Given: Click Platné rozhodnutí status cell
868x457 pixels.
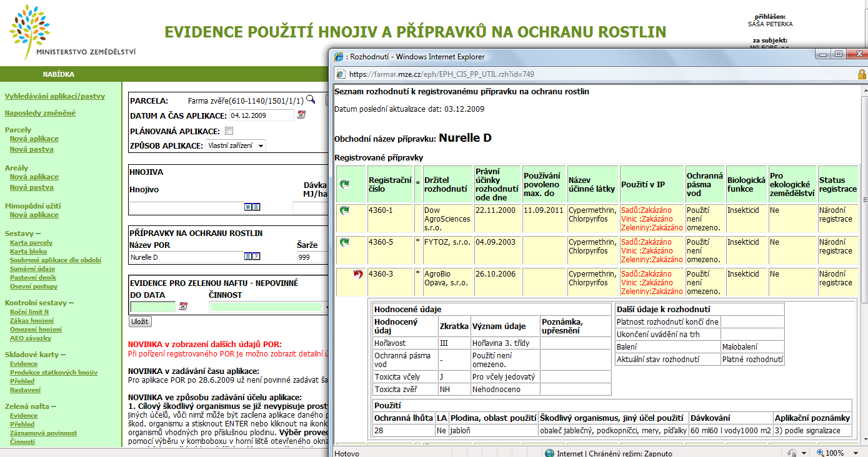Looking at the screenshot, I should click(x=752, y=360).
